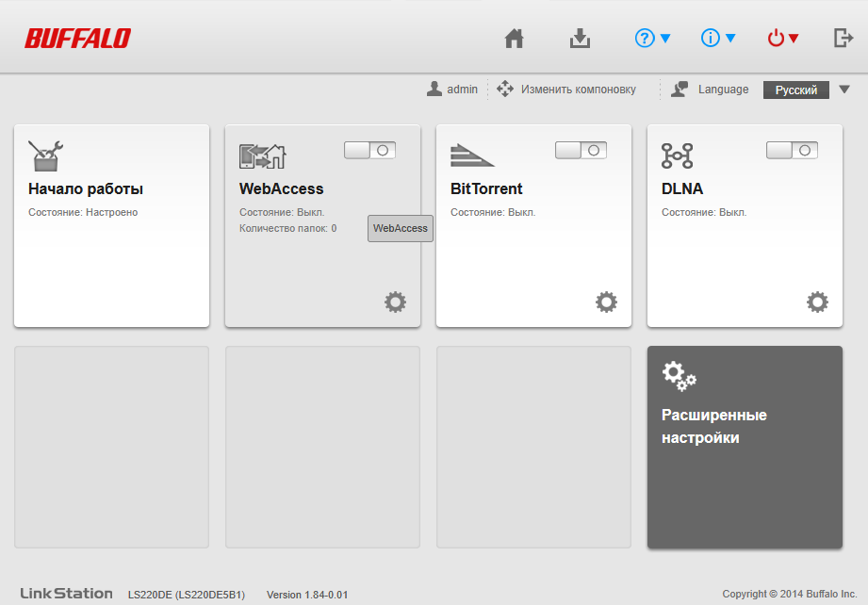Open the Русский language combo box

[x=796, y=90]
